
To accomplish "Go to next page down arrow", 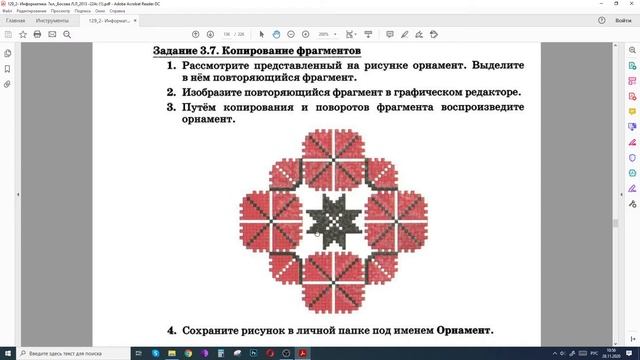I will (210, 35).
